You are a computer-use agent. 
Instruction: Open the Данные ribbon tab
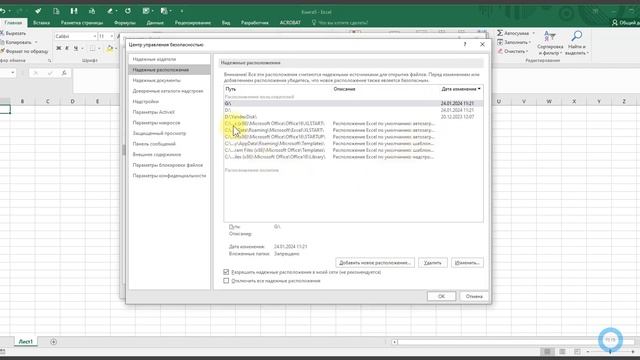[155, 23]
